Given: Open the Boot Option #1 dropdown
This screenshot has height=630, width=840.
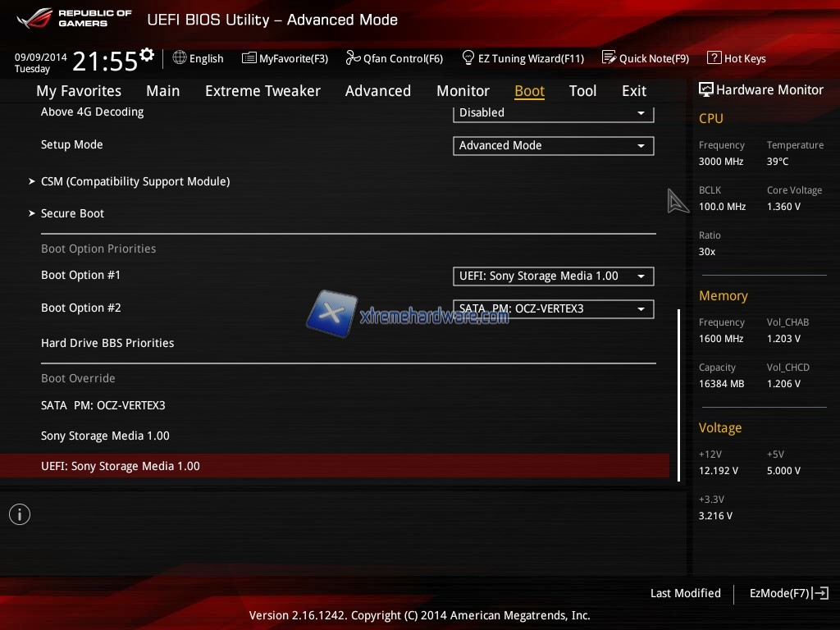Looking at the screenshot, I should [x=553, y=276].
